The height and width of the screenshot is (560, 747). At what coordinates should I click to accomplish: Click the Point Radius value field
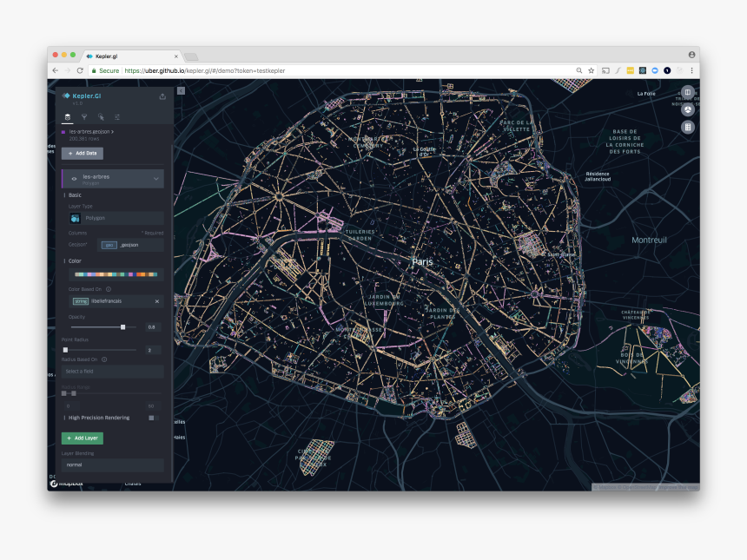point(153,350)
